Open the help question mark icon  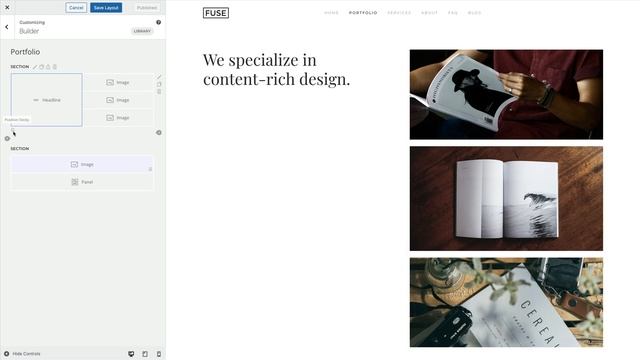coord(158,22)
